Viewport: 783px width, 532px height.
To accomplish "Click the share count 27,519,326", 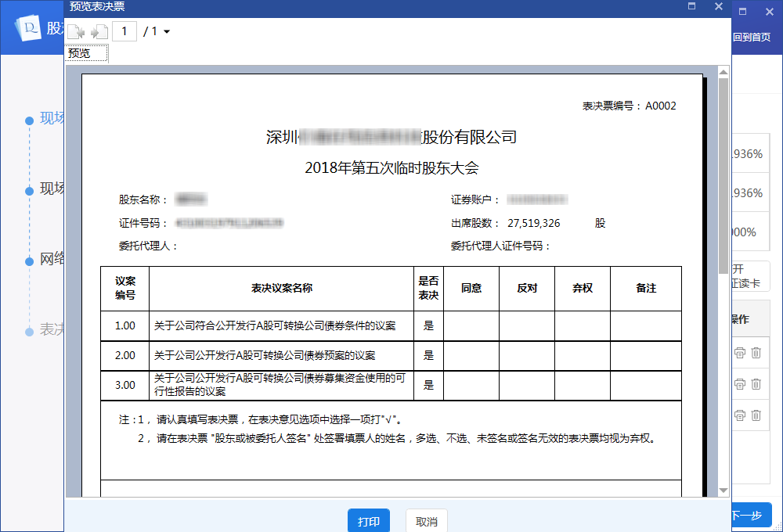I will (534, 223).
